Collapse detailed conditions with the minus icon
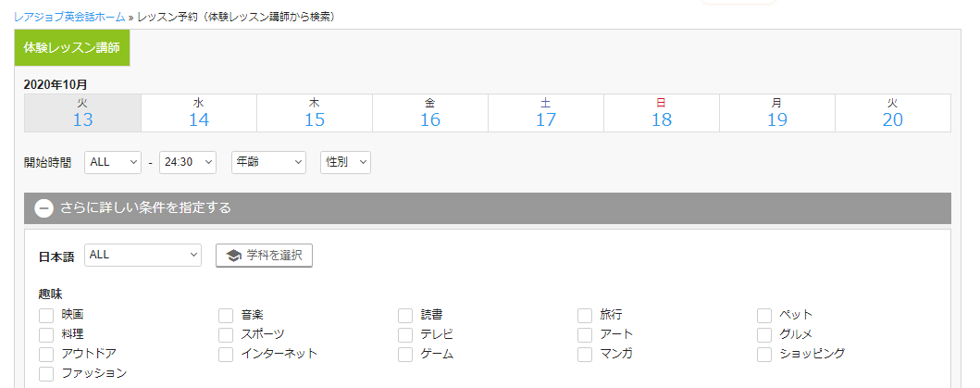The height and width of the screenshot is (388, 980). pos(43,207)
